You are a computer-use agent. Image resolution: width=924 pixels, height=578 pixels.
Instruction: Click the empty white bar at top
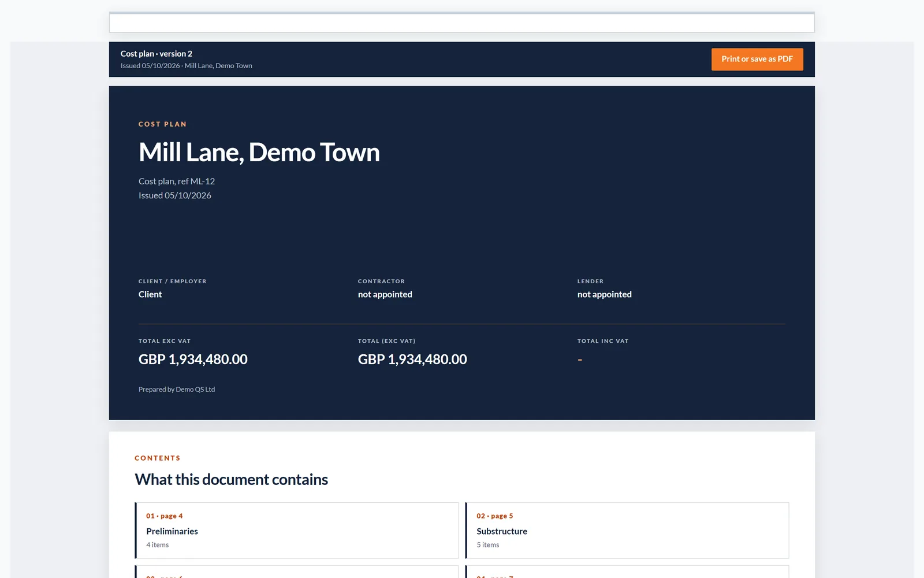(462, 23)
